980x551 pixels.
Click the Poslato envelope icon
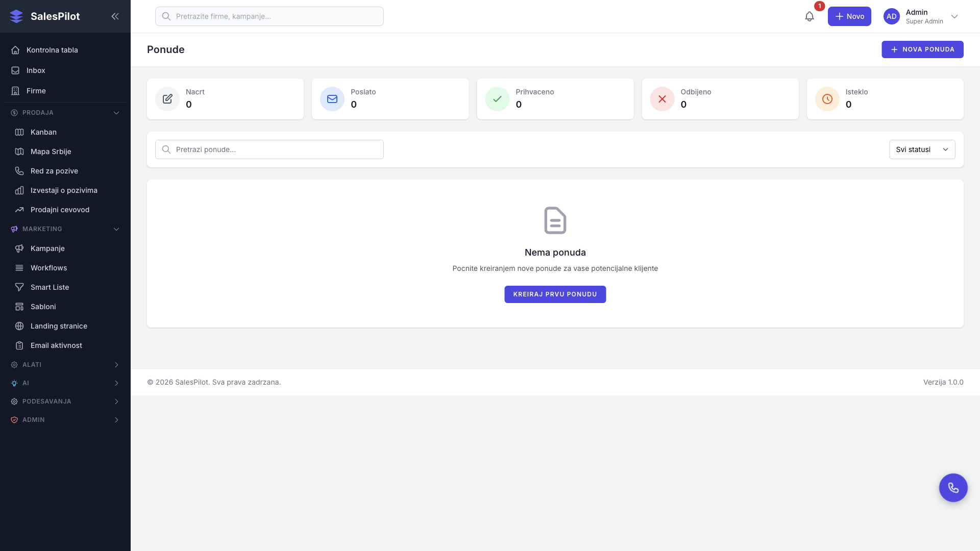coord(332,99)
